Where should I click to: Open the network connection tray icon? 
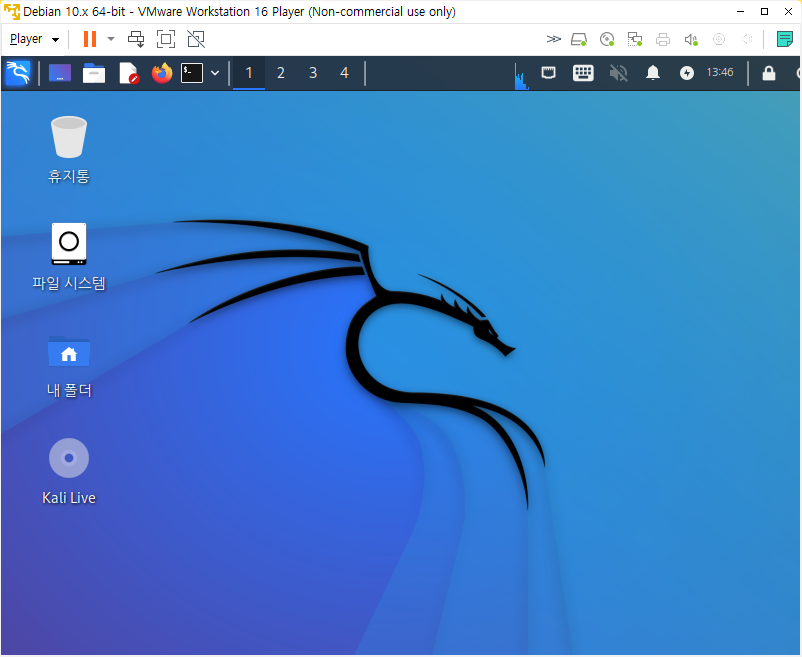coord(549,73)
